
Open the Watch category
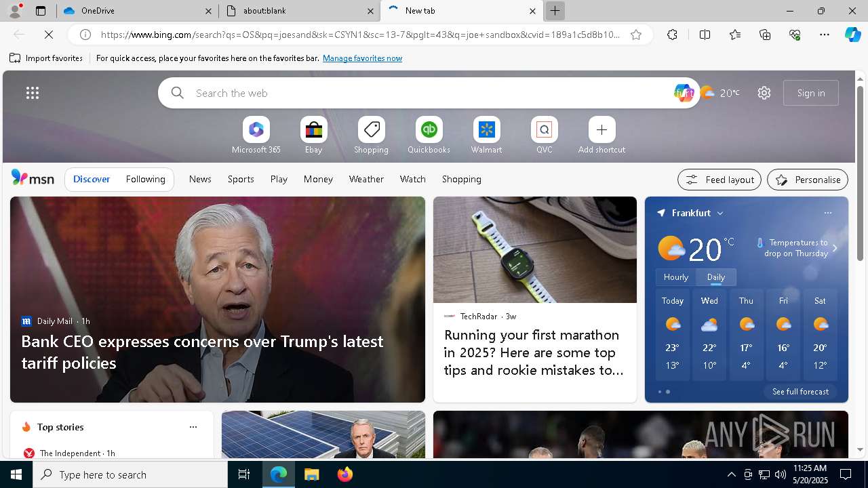[x=413, y=179]
